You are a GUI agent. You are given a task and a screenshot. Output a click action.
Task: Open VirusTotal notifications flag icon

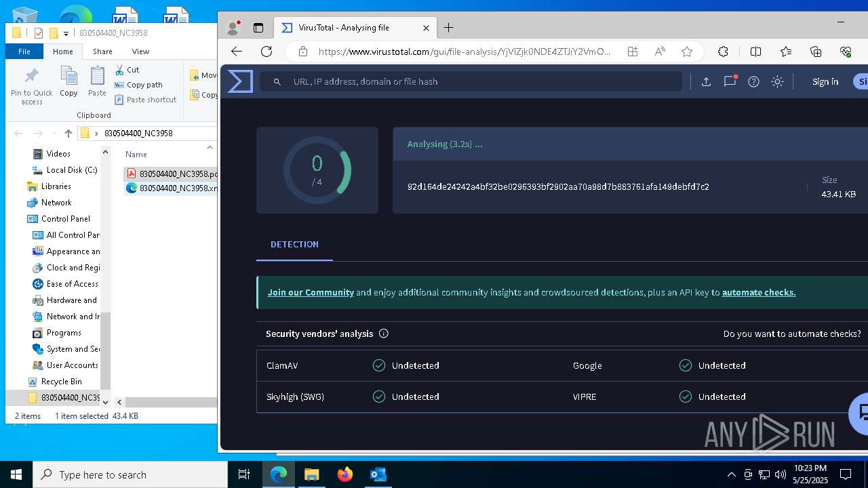click(x=730, y=81)
